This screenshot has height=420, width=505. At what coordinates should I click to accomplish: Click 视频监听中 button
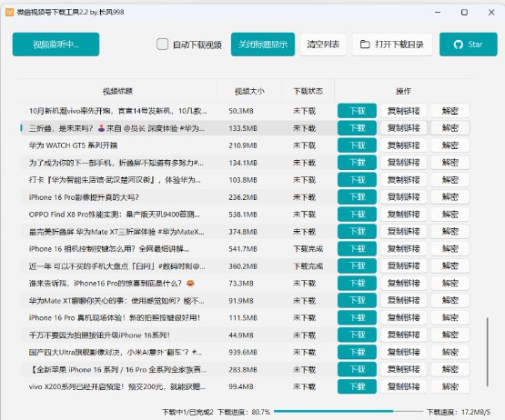tap(56, 45)
